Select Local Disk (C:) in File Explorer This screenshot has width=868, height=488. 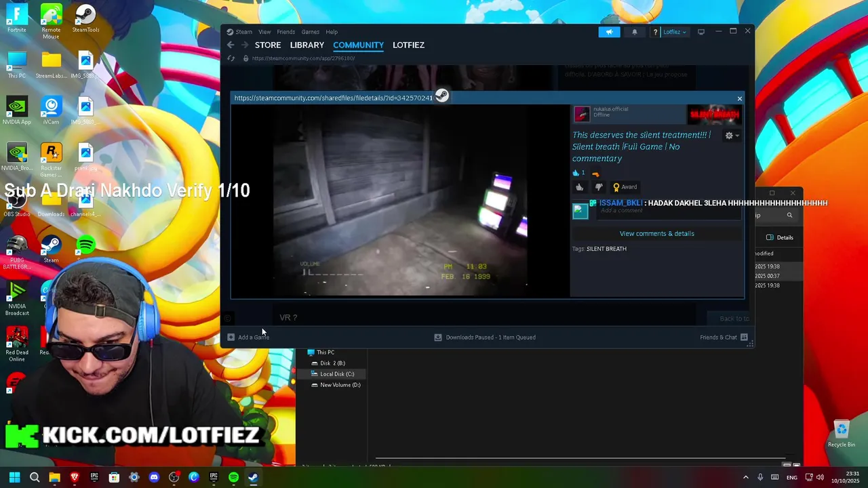[336, 374]
